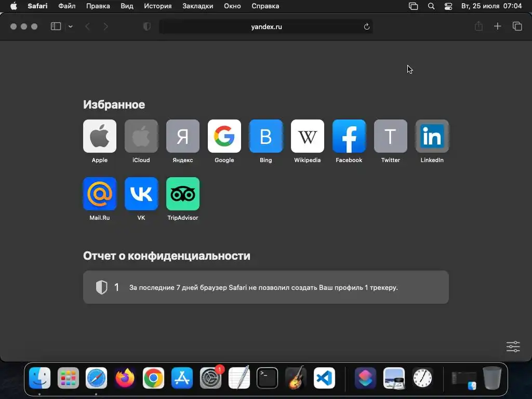Open the Файл menu
The height and width of the screenshot is (399, 532).
[x=67, y=6]
